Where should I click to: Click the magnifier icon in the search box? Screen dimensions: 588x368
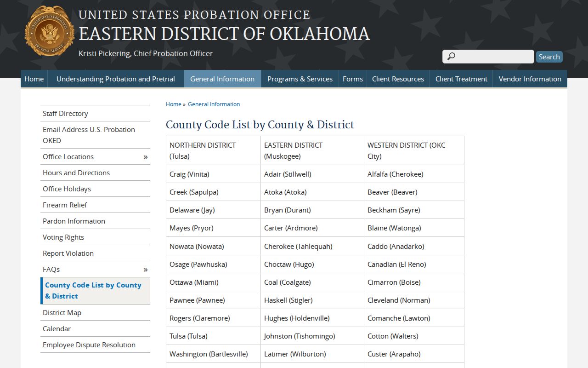click(x=451, y=57)
